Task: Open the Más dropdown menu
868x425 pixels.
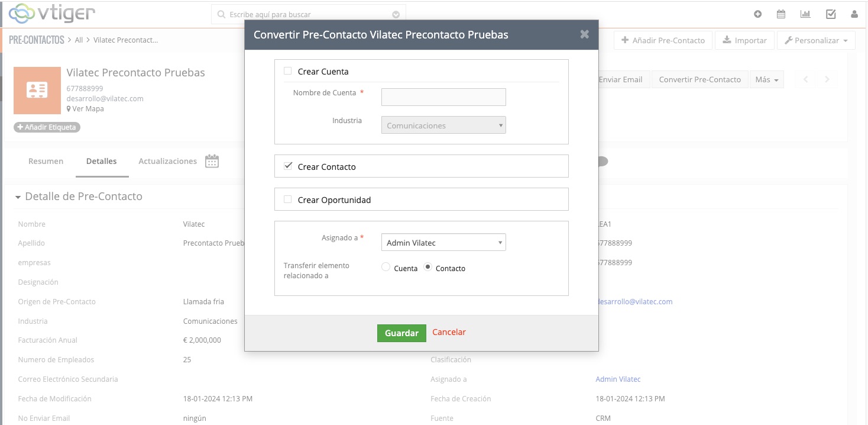Action: coord(766,79)
